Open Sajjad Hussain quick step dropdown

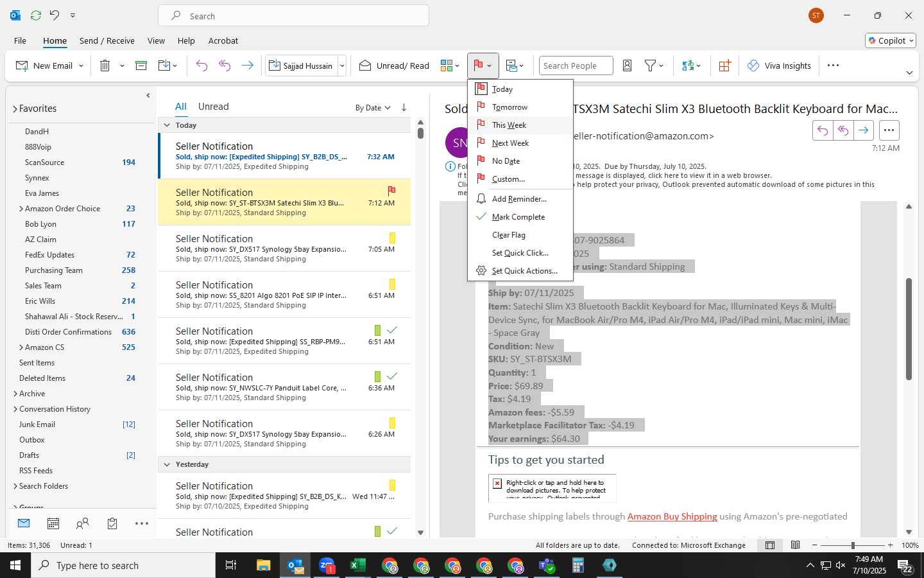coord(342,66)
